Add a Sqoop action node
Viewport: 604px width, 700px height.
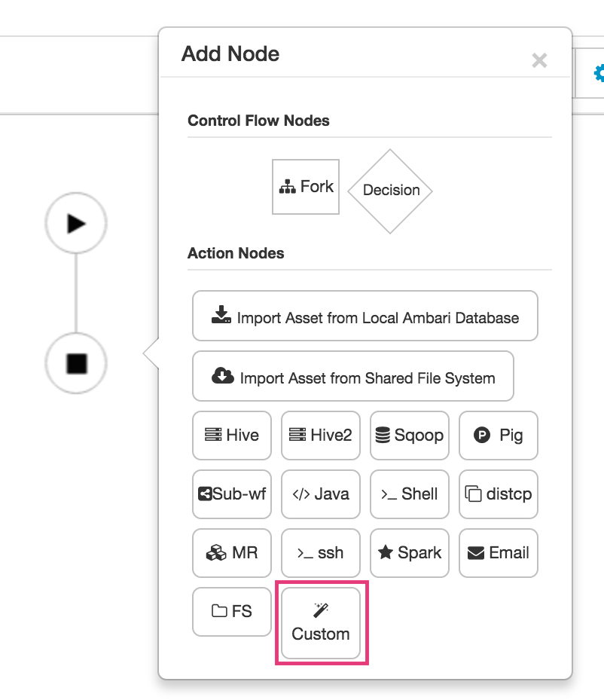(409, 436)
